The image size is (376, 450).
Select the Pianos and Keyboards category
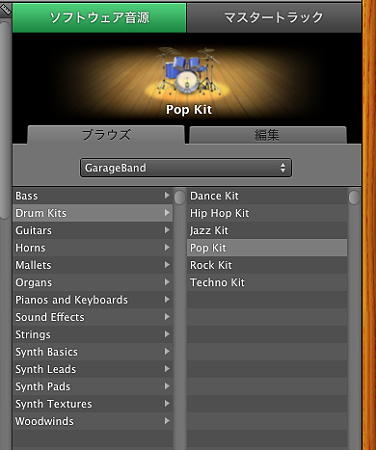pos(93,300)
